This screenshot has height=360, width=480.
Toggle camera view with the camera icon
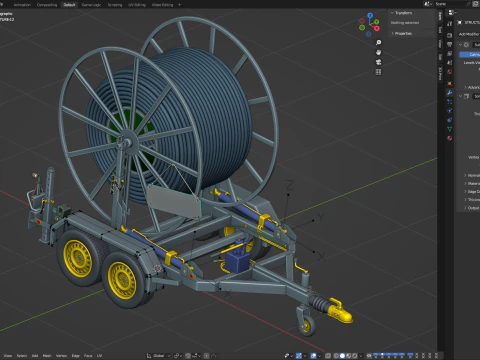pos(378,62)
